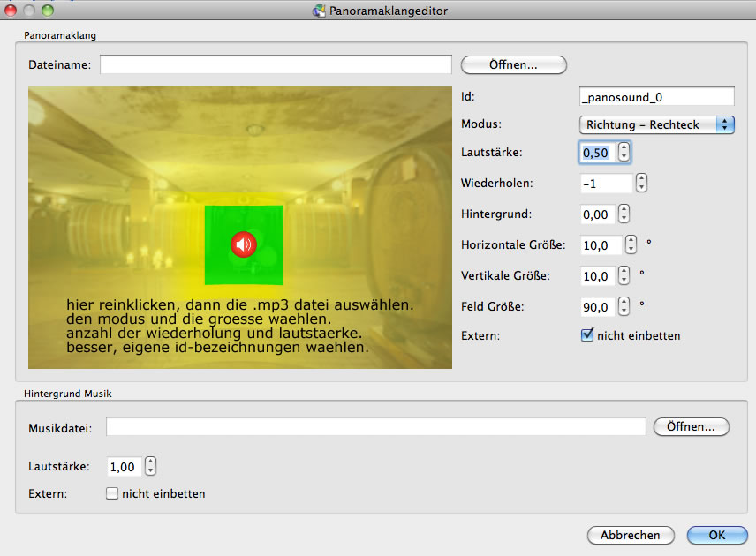Click the Panoramaklang Lautstärke stepper
Image resolution: width=756 pixels, height=556 pixels.
point(624,153)
